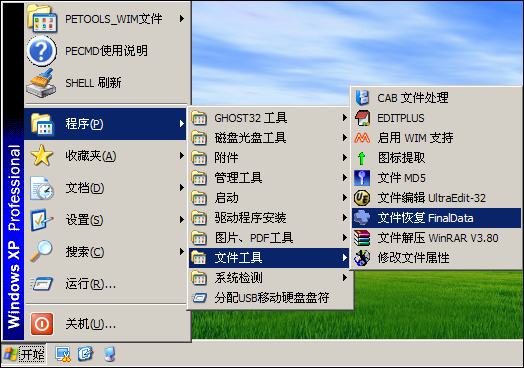The image size is (524, 368).
Task: Click the first quick launch taskbar icon
Action: [63, 354]
